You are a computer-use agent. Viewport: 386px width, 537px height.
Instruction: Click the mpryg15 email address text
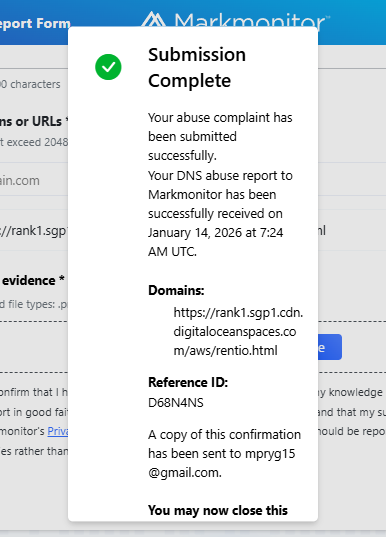tap(222, 463)
